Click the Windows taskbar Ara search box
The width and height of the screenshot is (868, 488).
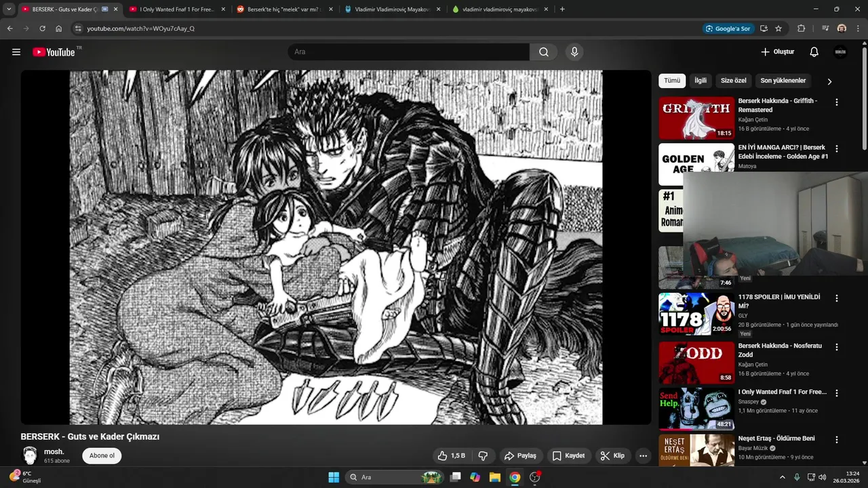(x=396, y=477)
